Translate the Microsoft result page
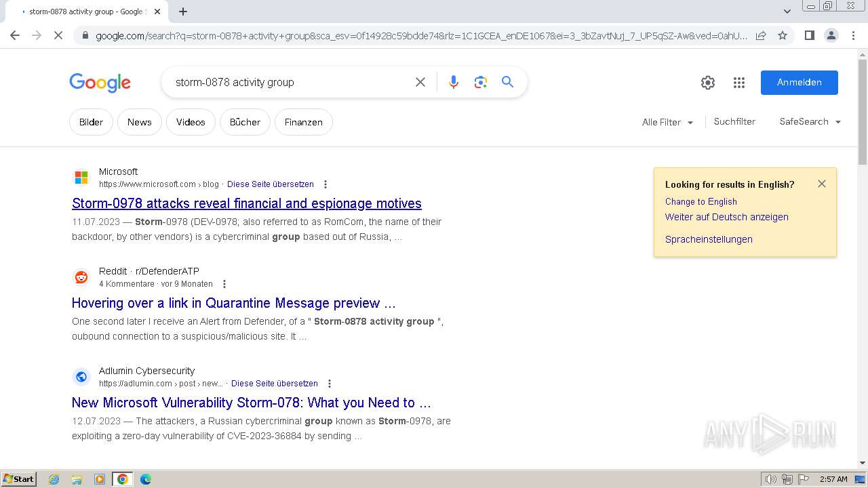This screenshot has height=488, width=868. tap(271, 184)
